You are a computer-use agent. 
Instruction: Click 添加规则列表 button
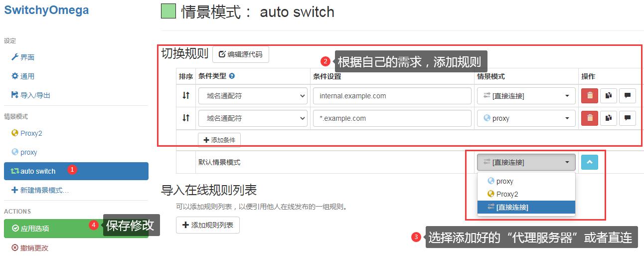click(208, 225)
